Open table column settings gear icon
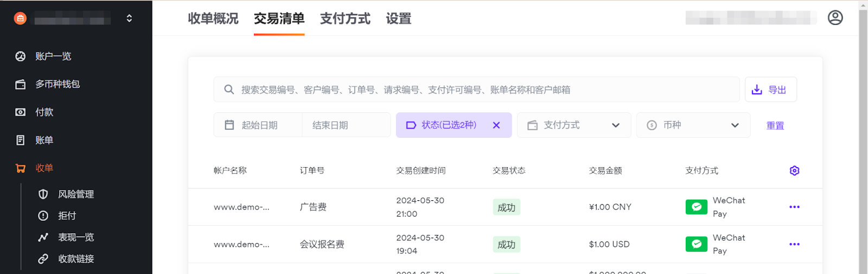 [794, 171]
